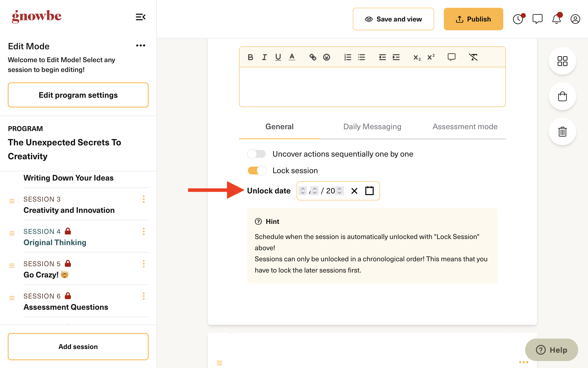Viewport: 588px width, 368px height.
Task: Switch to the Assessment mode tab
Action: (465, 127)
